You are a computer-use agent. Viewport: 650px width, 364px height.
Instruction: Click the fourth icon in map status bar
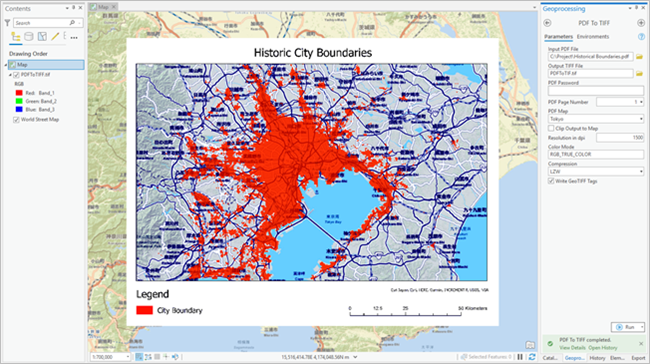click(166, 357)
